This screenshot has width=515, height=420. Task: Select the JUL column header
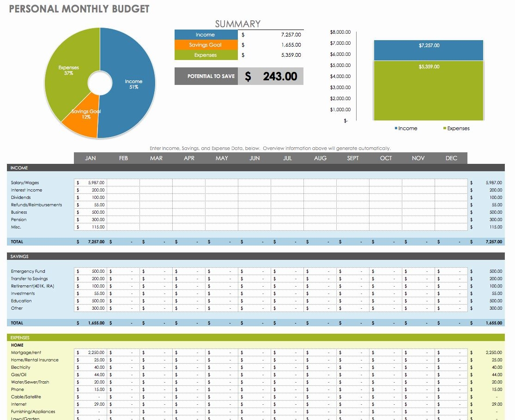(x=287, y=158)
